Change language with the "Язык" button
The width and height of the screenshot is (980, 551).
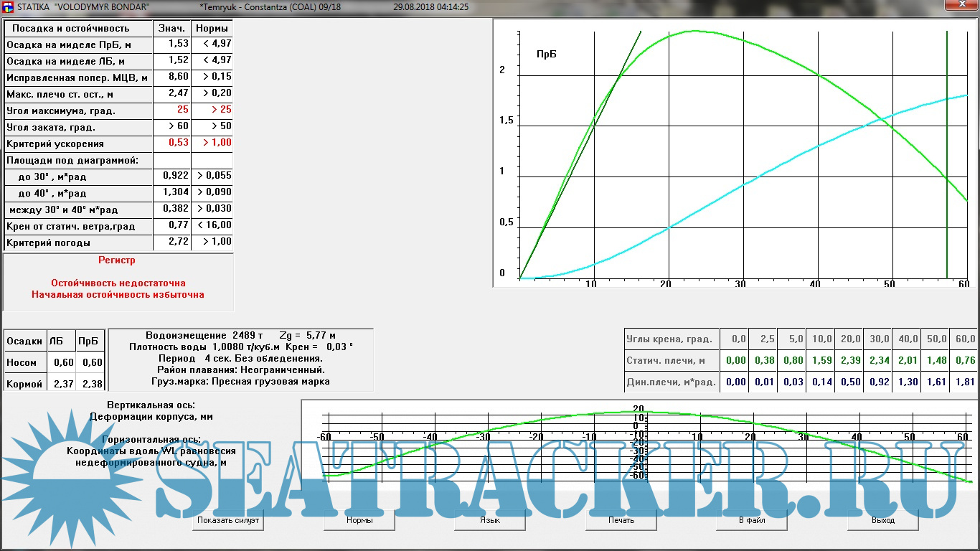coord(490,520)
